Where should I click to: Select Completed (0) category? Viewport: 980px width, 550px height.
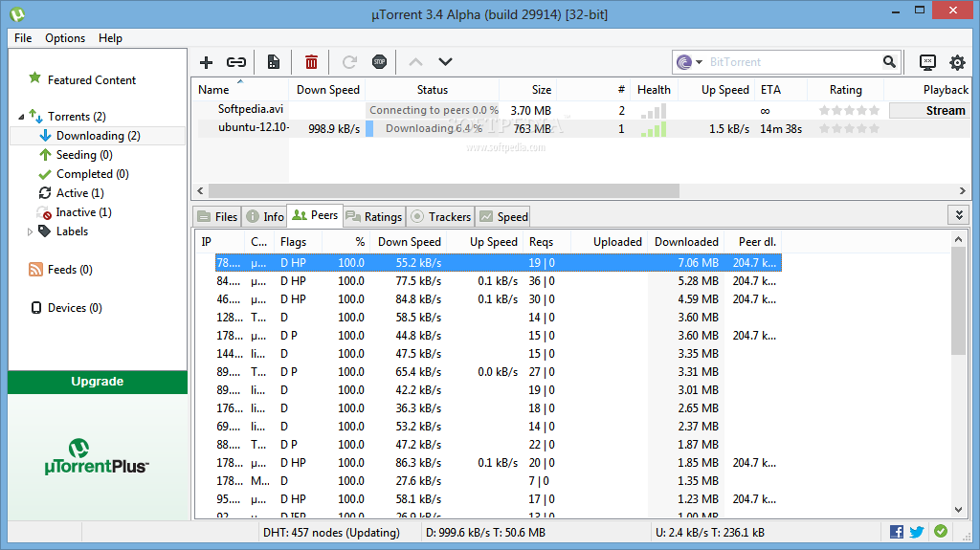click(93, 174)
